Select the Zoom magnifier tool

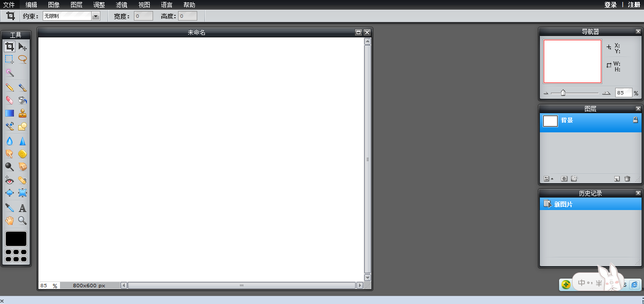23,221
